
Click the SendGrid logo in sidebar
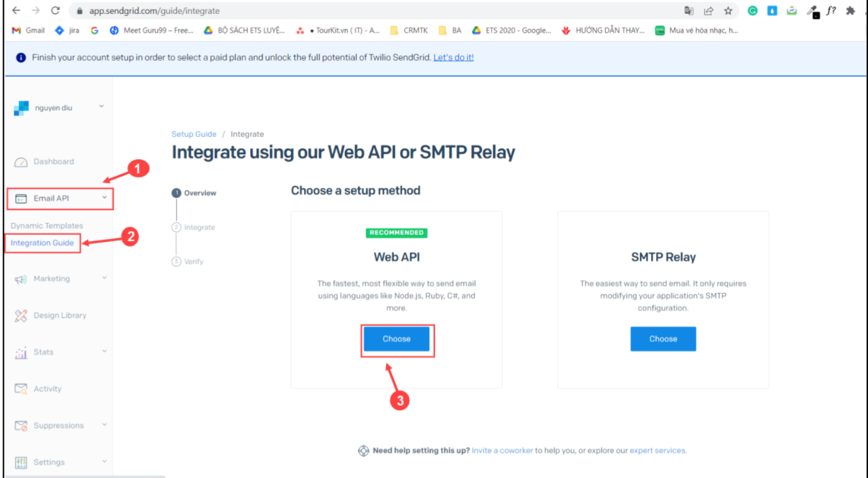(21, 108)
